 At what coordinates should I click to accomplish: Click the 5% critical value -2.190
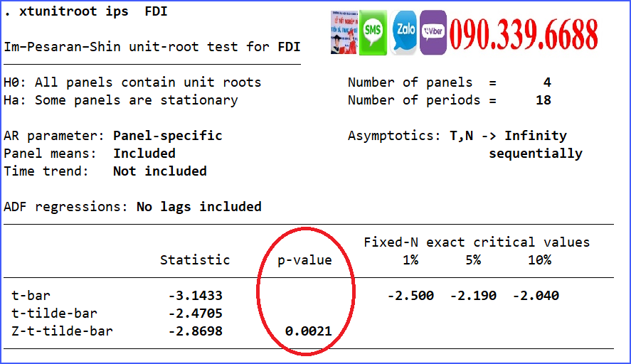point(473,295)
